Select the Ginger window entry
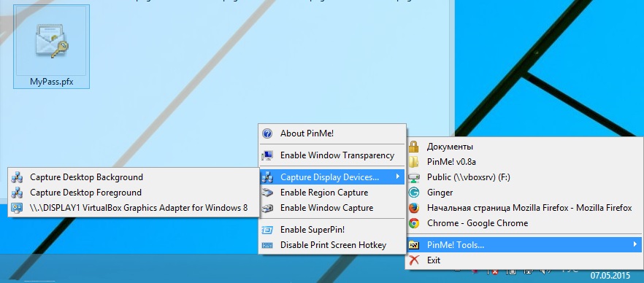This screenshot has height=283, width=644. 524,193
